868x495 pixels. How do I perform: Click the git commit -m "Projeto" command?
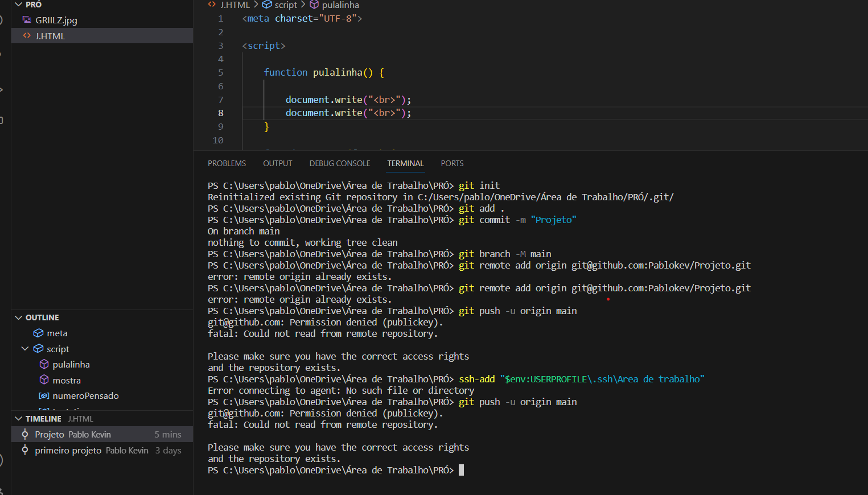pyautogui.click(x=518, y=220)
